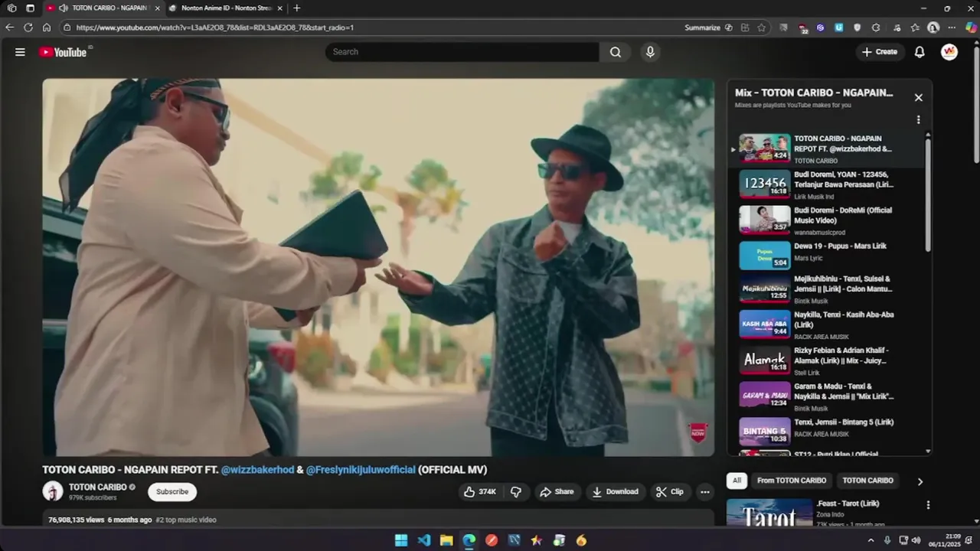Image resolution: width=980 pixels, height=551 pixels.
Task: Share the video
Action: click(x=557, y=492)
